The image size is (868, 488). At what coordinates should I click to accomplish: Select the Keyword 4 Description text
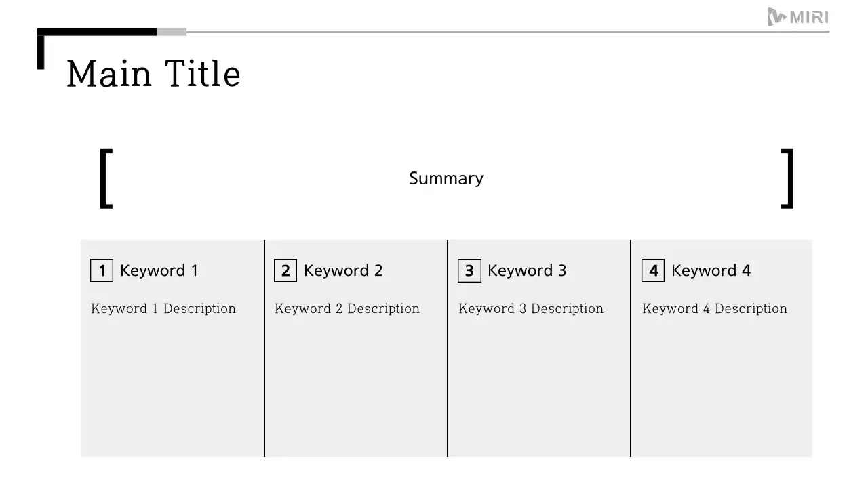coord(715,309)
